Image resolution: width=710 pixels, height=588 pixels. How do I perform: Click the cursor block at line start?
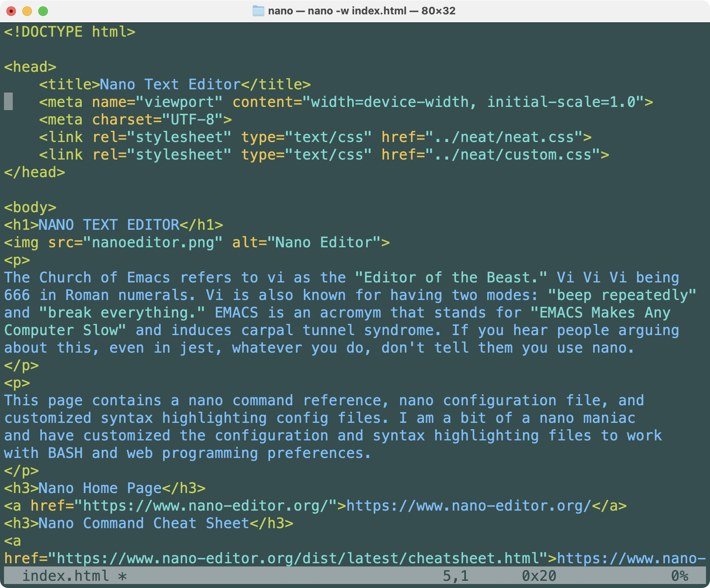click(x=8, y=101)
